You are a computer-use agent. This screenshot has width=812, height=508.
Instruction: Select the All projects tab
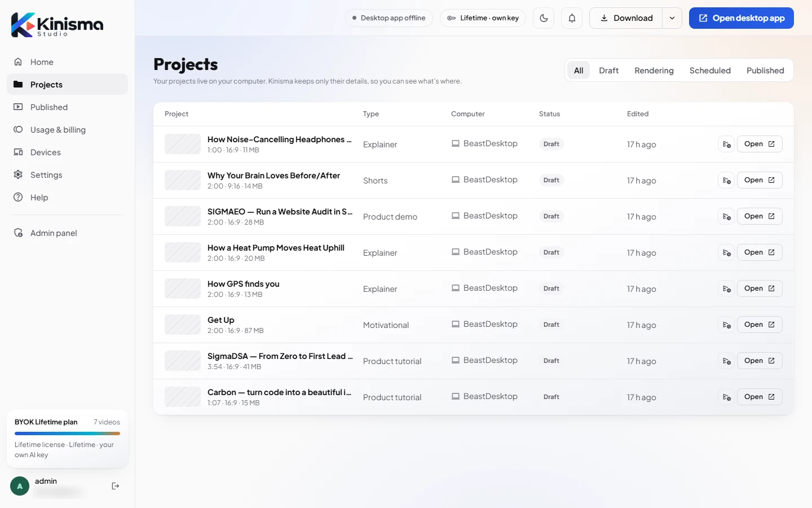pyautogui.click(x=579, y=71)
